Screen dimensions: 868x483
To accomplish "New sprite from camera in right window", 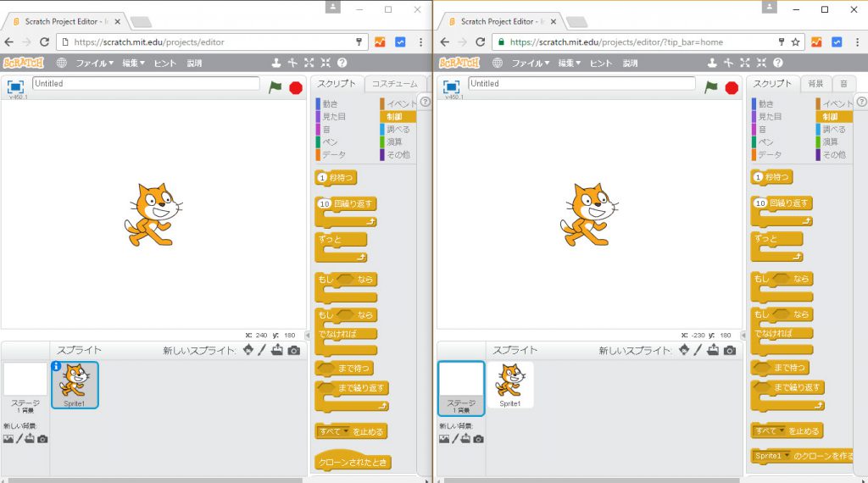I will pyautogui.click(x=730, y=350).
